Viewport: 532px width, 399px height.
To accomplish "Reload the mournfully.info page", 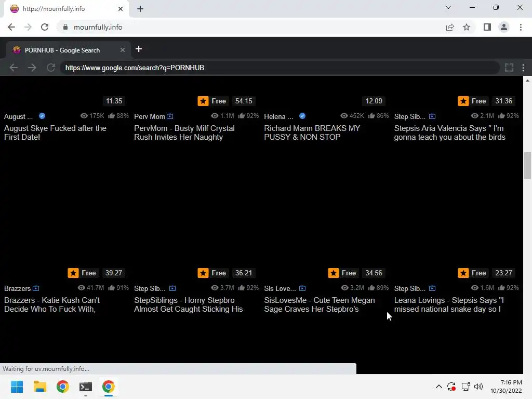I will tap(45, 27).
